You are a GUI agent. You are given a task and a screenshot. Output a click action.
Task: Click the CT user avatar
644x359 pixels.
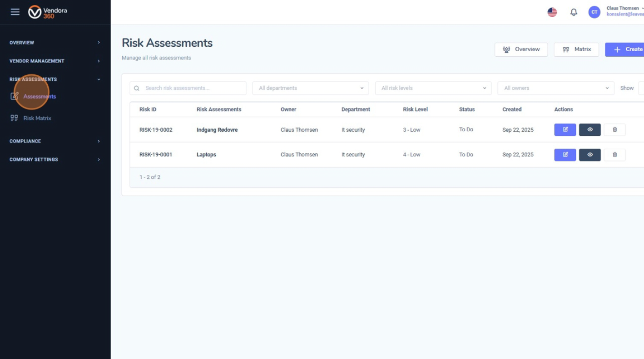[x=594, y=12]
